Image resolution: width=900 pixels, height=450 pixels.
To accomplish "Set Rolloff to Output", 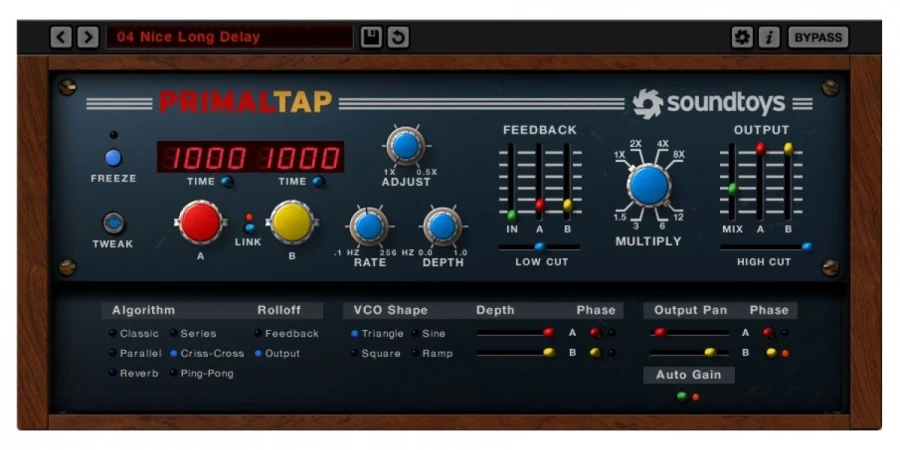I will (x=277, y=354).
